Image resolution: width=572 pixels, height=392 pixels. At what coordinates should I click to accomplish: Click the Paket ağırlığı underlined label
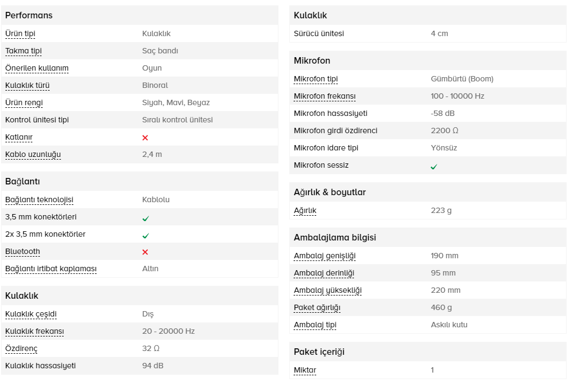click(317, 307)
